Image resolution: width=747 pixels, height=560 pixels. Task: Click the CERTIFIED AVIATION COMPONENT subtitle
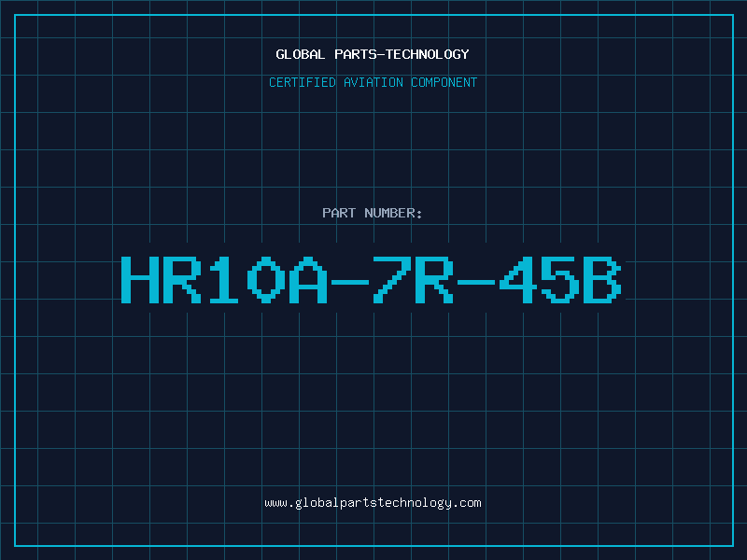click(373, 82)
